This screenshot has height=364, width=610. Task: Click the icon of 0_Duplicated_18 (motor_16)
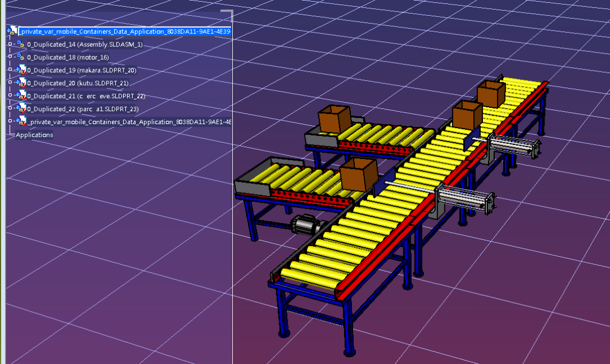[x=21, y=57]
